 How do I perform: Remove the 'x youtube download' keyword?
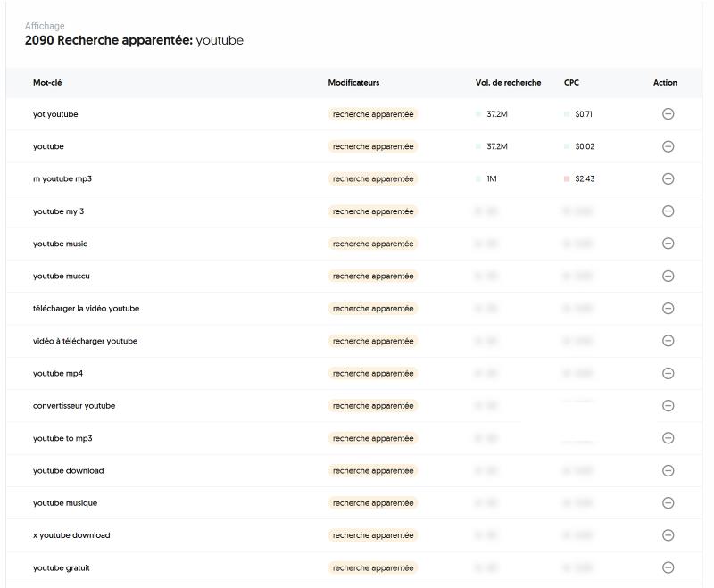pyautogui.click(x=668, y=535)
